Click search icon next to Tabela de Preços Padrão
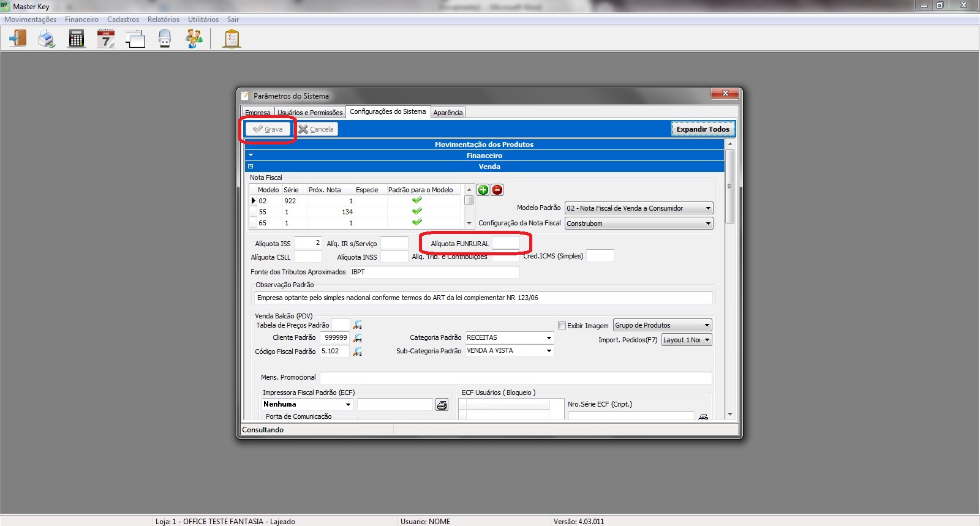Viewport: 980px width, 526px height. pyautogui.click(x=358, y=325)
